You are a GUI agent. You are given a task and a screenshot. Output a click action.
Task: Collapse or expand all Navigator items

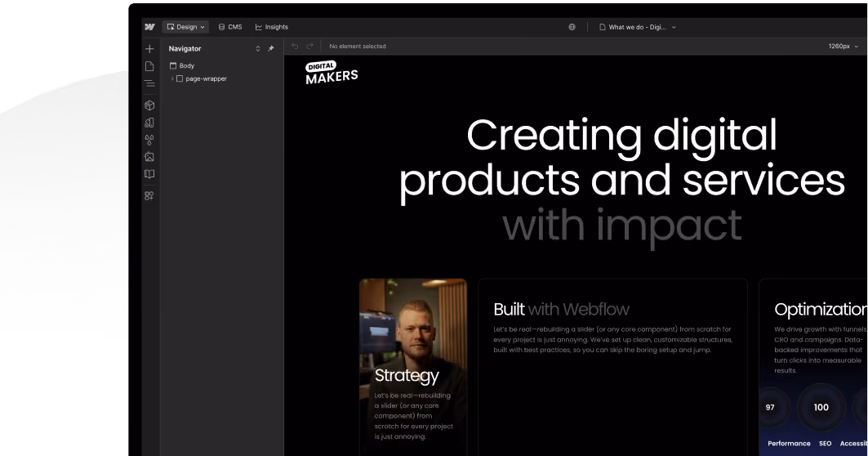coord(257,49)
